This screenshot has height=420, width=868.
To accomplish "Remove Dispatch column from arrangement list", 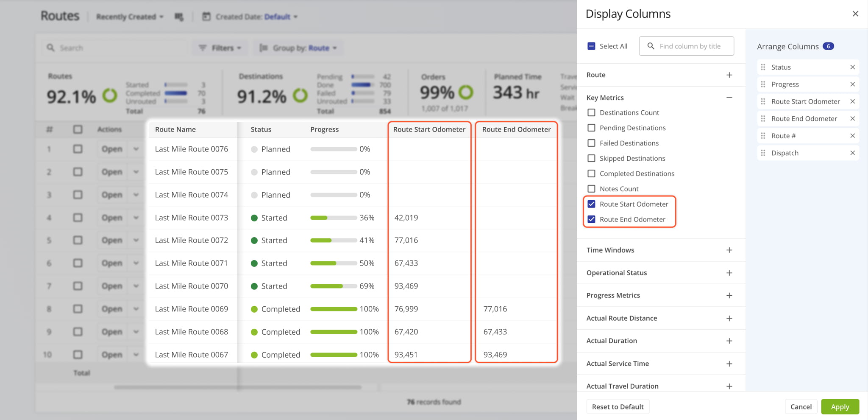I will point(852,153).
